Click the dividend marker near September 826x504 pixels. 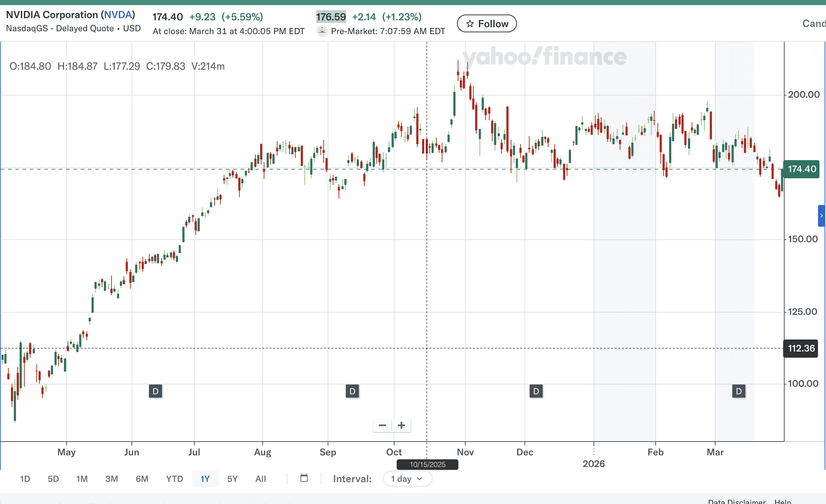(x=352, y=391)
